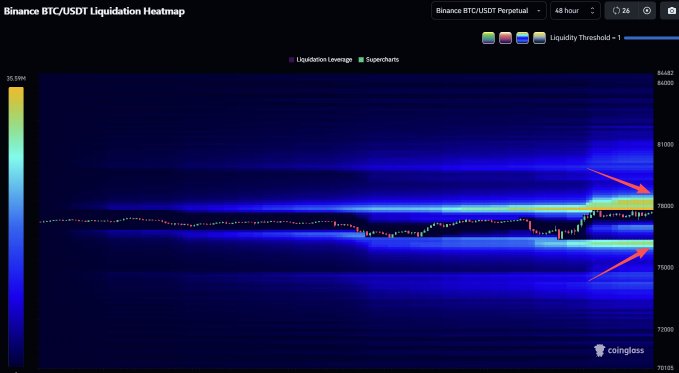The height and width of the screenshot is (373, 679).
Task: Click the refresh countdown 26 button
Action: click(621, 11)
